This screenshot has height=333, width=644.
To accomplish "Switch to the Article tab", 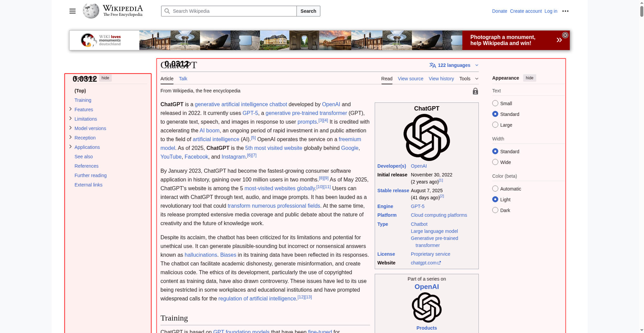I will [x=167, y=79].
